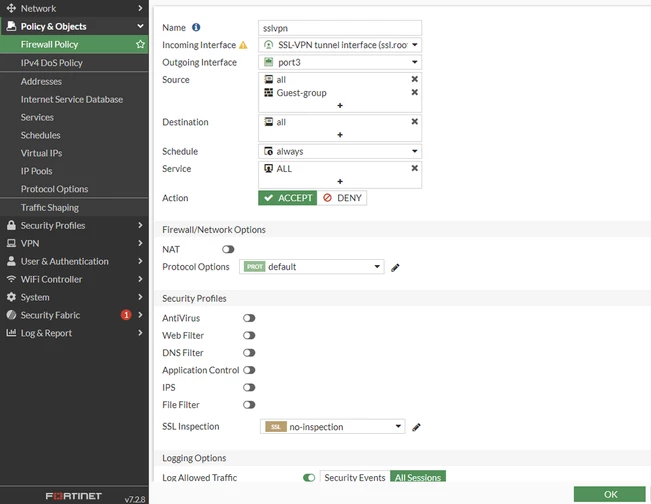Click Guest-group entry in Source

click(x=301, y=93)
